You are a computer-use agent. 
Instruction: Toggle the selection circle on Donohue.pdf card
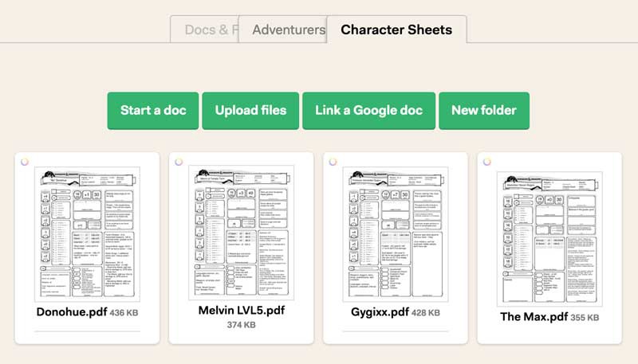click(25, 162)
